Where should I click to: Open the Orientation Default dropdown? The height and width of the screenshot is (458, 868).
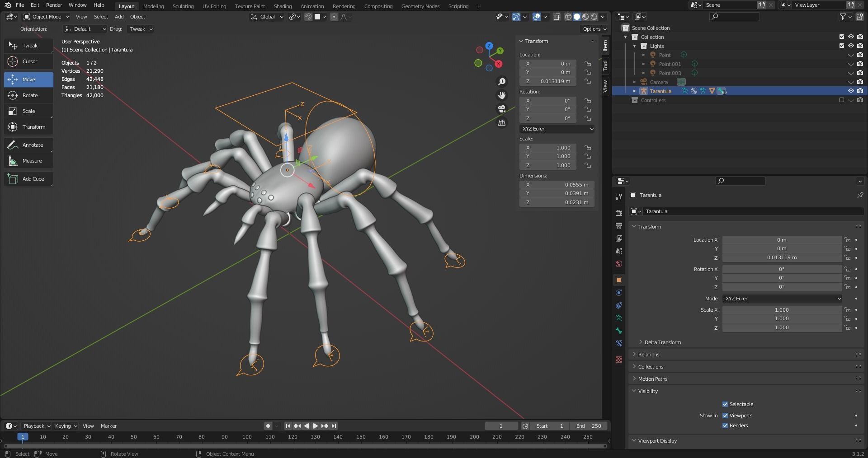click(x=85, y=29)
